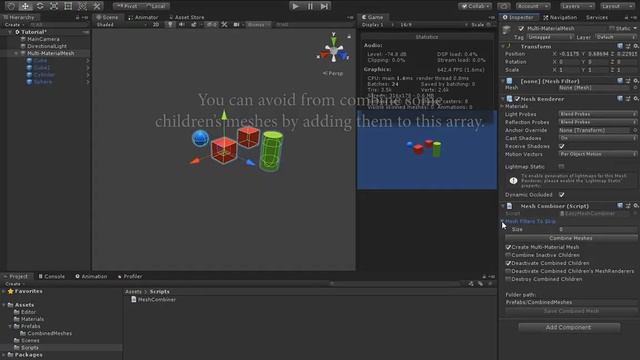Click the Add Component button

569,327
